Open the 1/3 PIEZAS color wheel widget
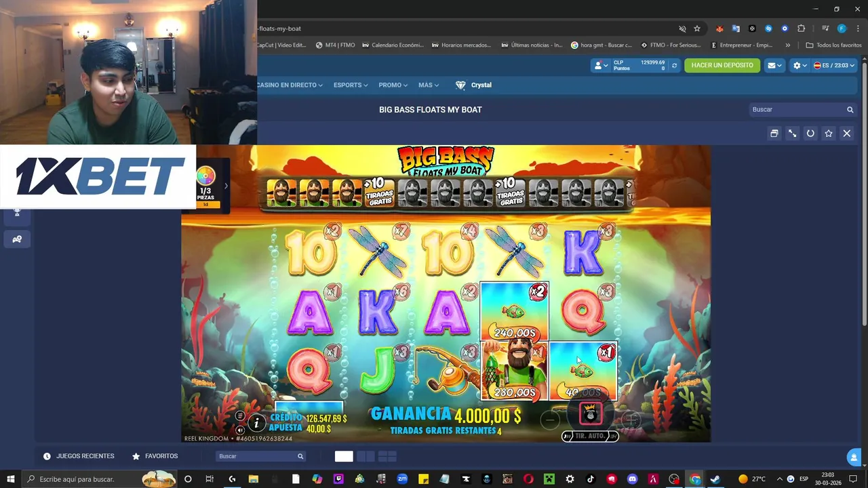Image resolution: width=868 pixels, height=488 pixels. [205, 184]
